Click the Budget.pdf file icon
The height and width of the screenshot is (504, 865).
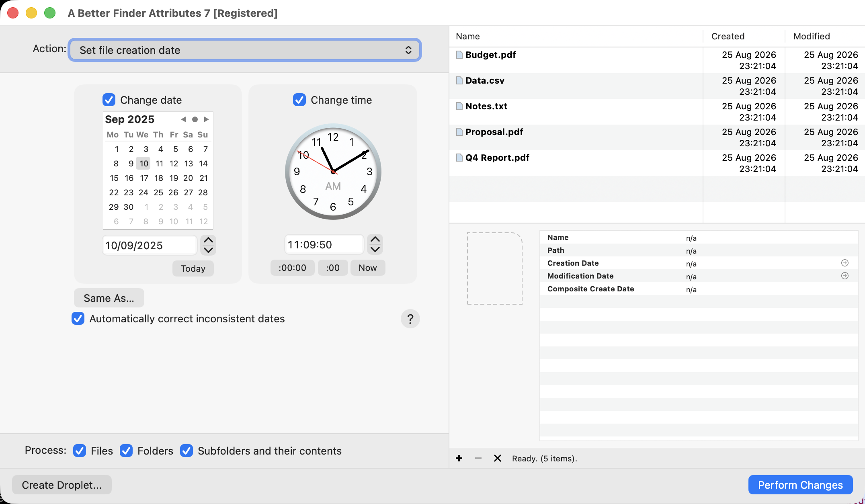click(459, 55)
